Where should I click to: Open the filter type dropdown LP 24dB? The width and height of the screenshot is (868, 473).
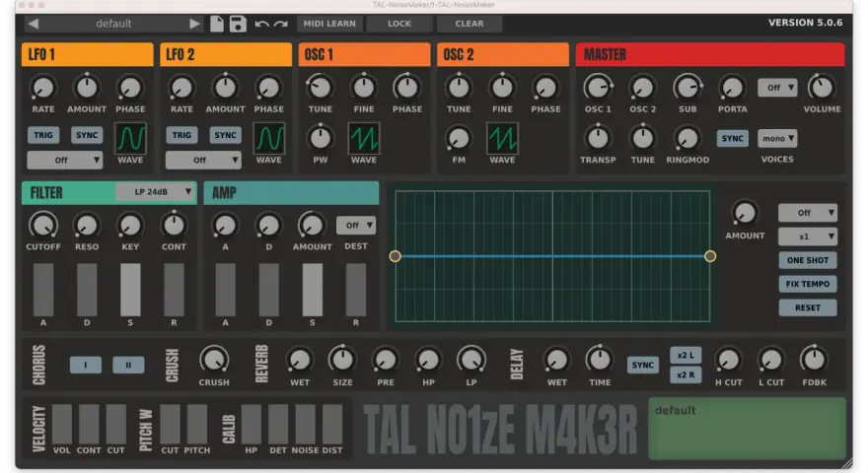pyautogui.click(x=156, y=192)
